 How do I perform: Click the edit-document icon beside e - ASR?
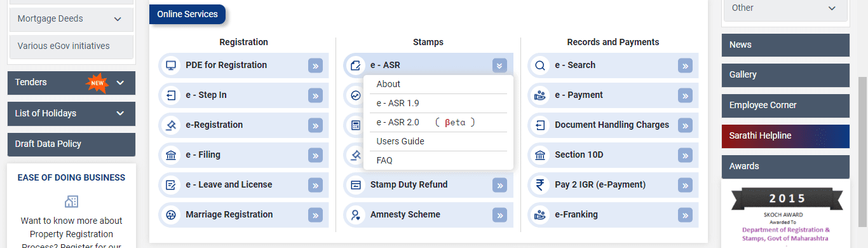click(x=356, y=65)
